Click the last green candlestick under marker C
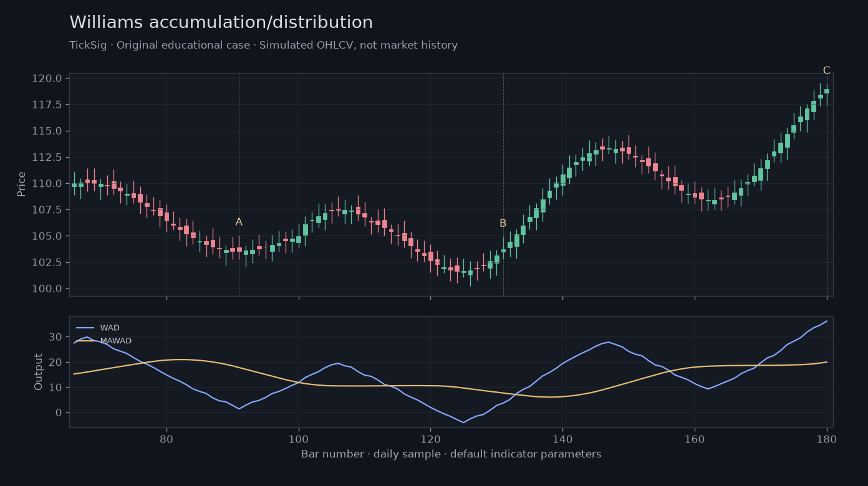 (827, 91)
